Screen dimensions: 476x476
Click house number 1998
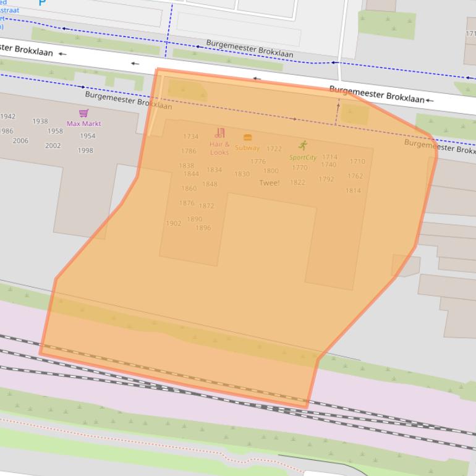click(85, 150)
